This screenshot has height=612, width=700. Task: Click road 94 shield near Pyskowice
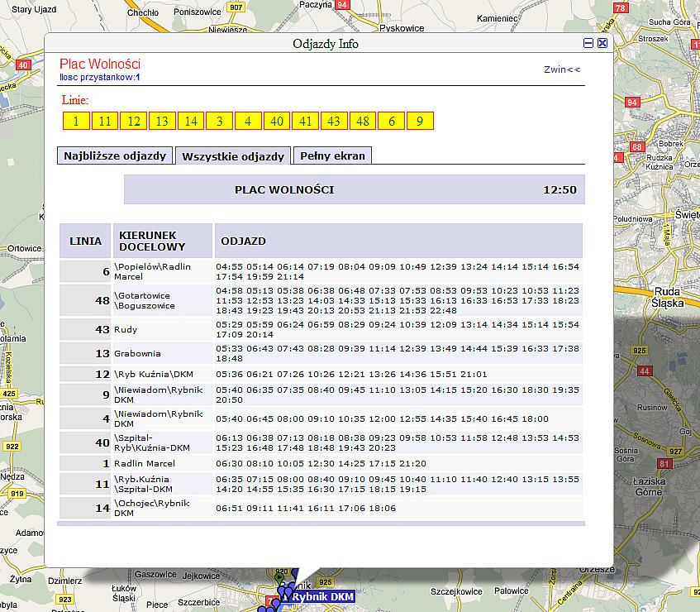tap(342, 5)
